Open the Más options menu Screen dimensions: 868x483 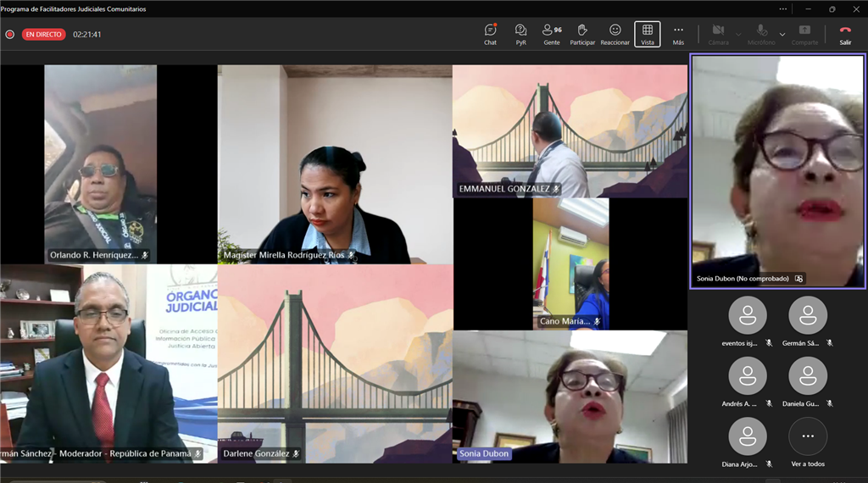678,34
